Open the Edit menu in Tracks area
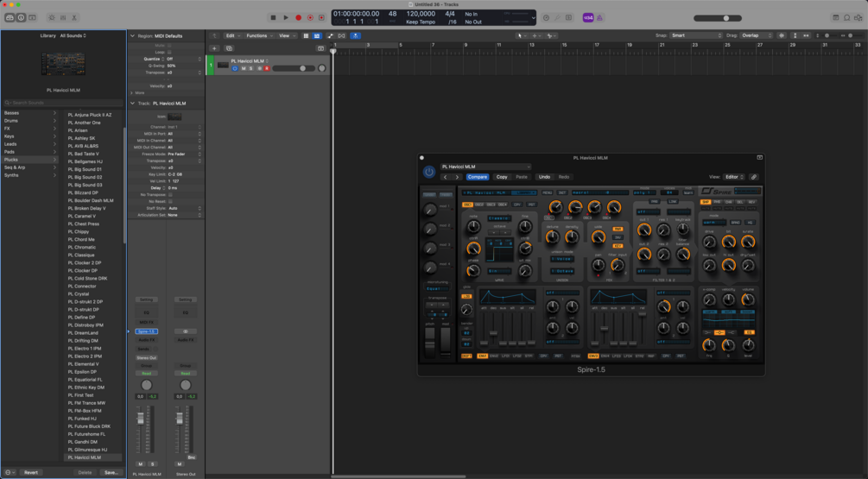The image size is (868, 479). coord(232,35)
